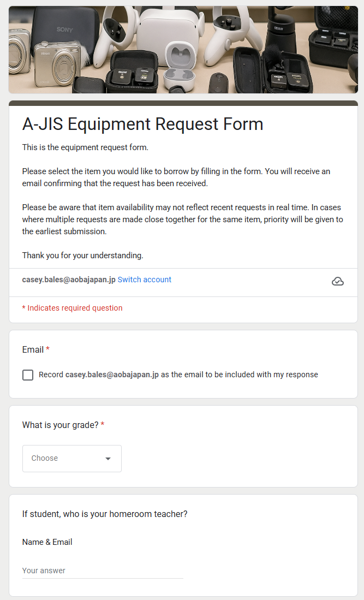The height and width of the screenshot is (600, 364).
Task: Click the checkbox label mentioning casey.bales@aobajapan.jp
Action: (x=178, y=375)
